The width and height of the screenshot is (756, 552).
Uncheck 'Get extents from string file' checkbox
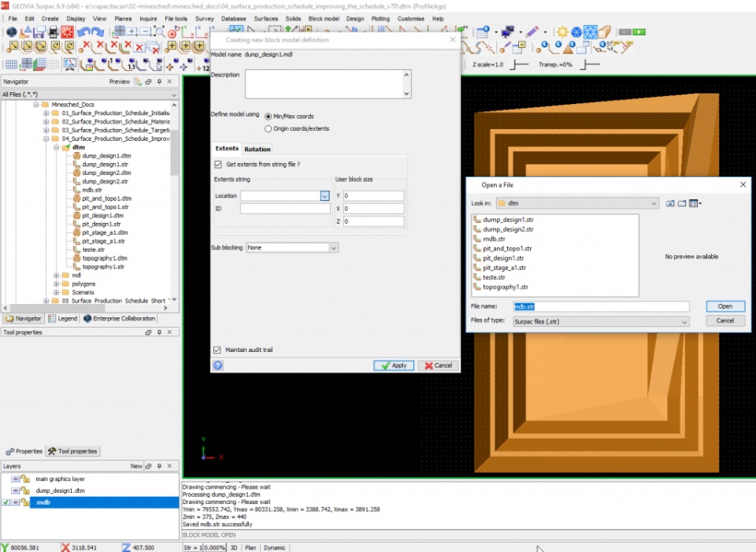(x=218, y=165)
